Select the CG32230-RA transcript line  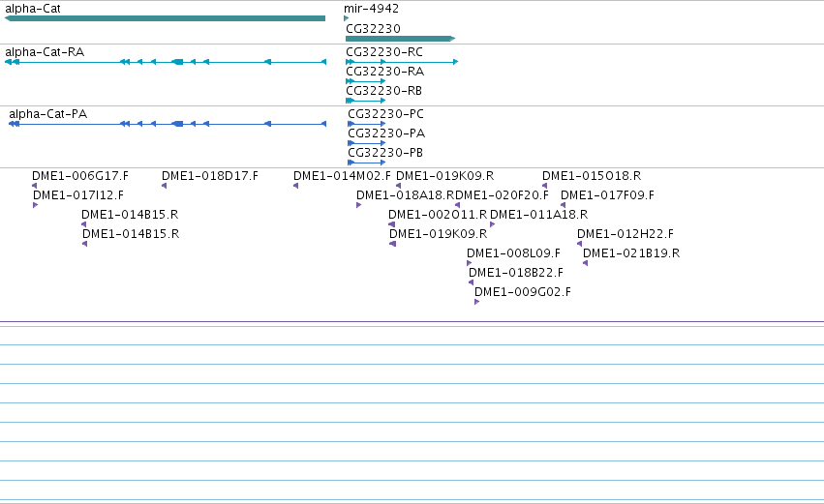pyautogui.click(x=366, y=81)
